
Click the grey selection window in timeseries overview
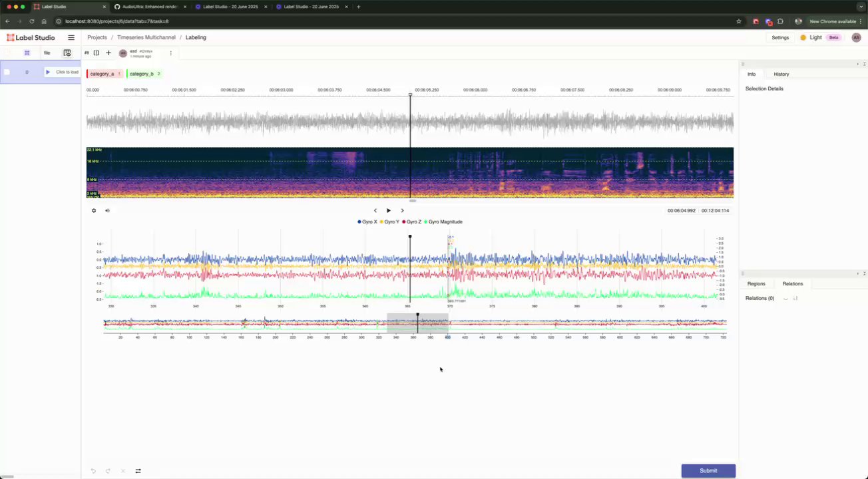coord(417,323)
